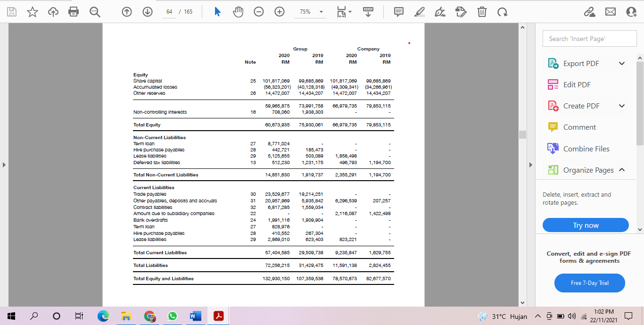Viewport: 644px width, 325px height.
Task: Click the page number field showing 64
Action: 170,12
